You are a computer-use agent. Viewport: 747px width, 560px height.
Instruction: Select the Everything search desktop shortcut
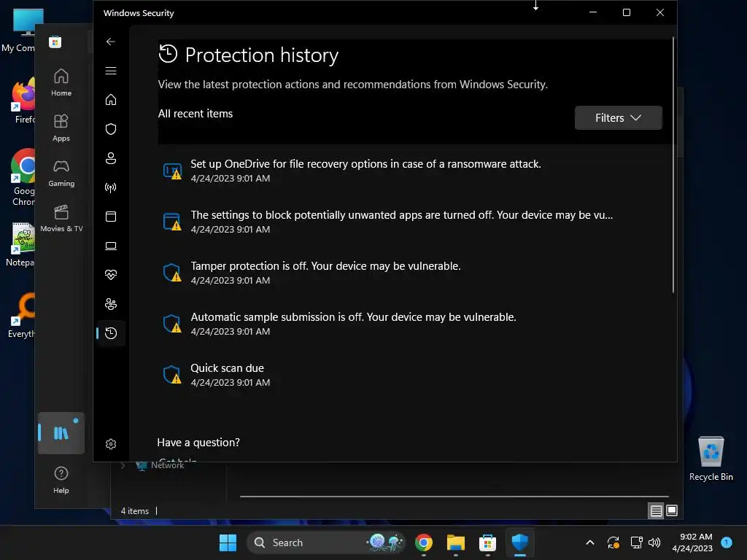pyautogui.click(x=21, y=315)
